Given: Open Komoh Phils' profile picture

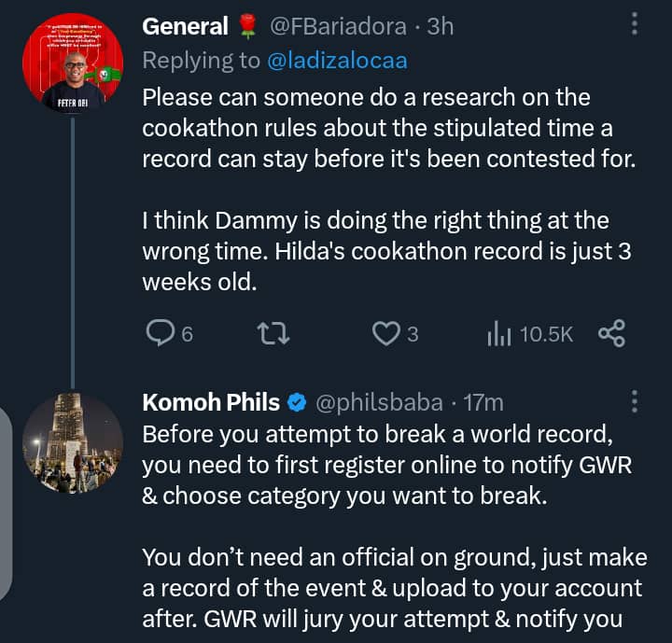Looking at the screenshot, I should (x=72, y=444).
